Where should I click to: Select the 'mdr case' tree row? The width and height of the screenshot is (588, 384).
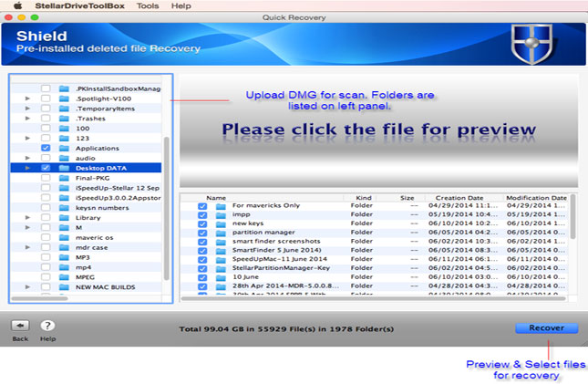coord(87,247)
